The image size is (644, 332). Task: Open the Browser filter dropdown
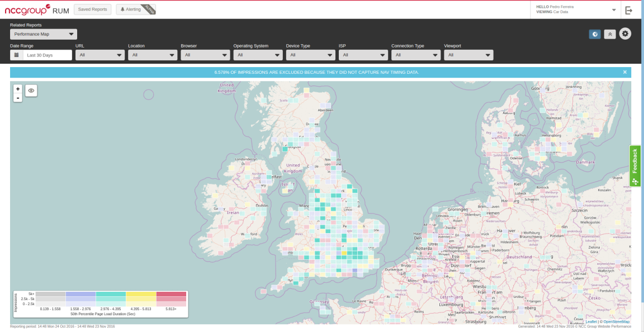tap(205, 55)
